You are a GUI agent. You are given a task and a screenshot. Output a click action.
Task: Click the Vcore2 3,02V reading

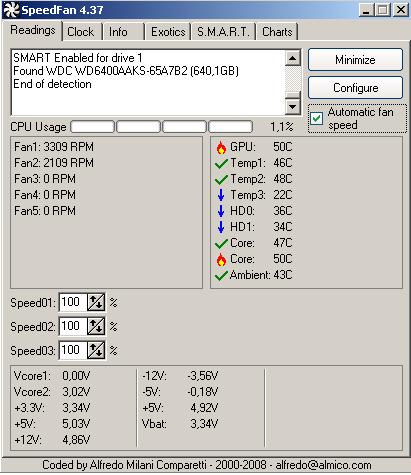point(52,392)
